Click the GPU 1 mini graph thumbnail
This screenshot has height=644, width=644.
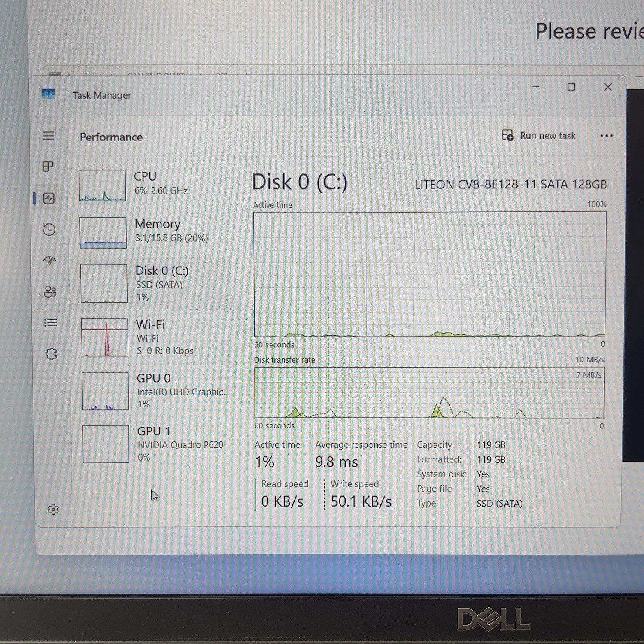[106, 444]
